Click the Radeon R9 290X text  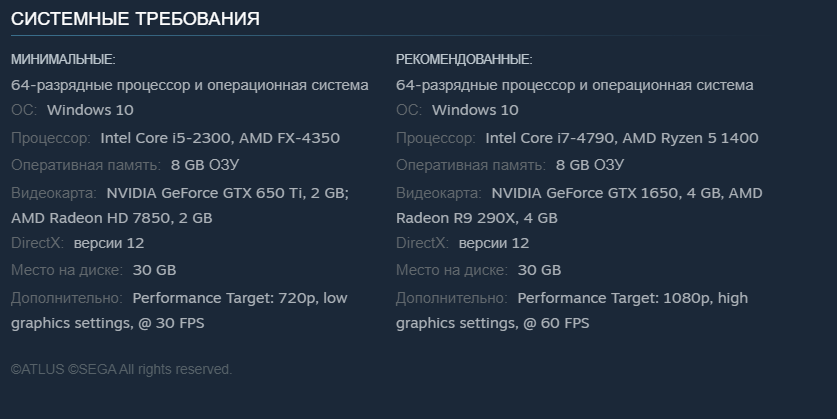pyautogui.click(x=448, y=217)
